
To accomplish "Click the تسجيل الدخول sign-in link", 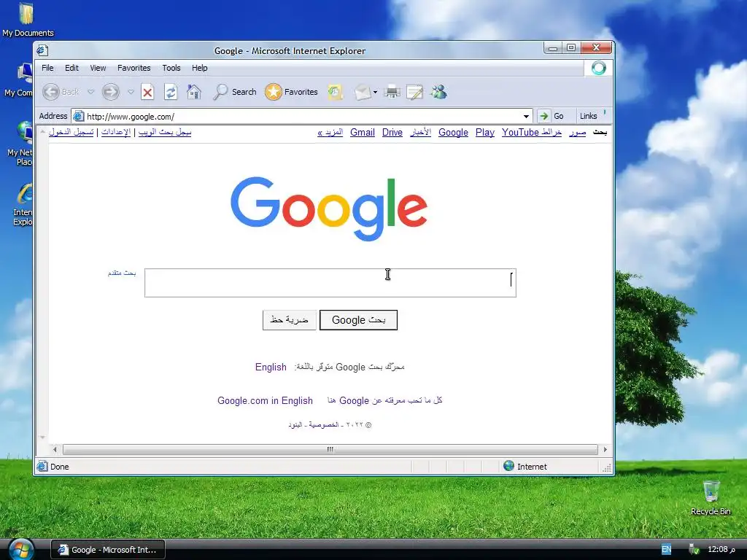I will [x=71, y=133].
